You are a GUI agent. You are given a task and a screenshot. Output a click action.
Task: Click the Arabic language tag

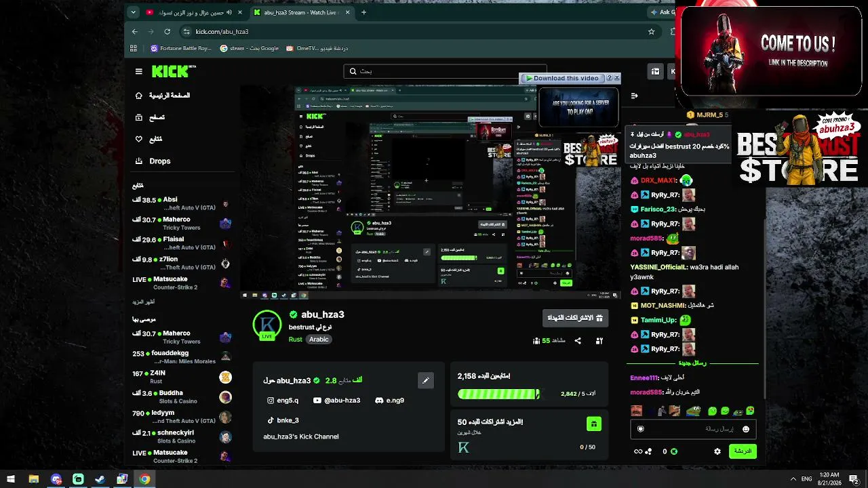319,339
